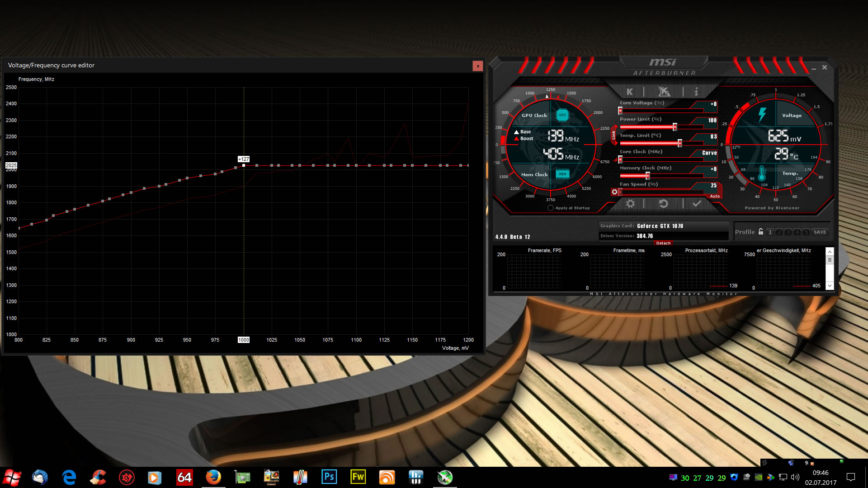Open the information (i) panel

click(x=696, y=92)
